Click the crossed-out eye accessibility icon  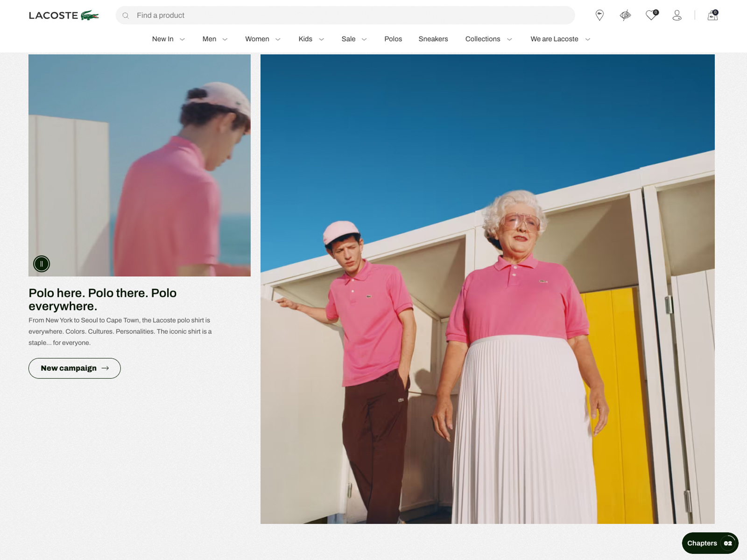point(625,15)
